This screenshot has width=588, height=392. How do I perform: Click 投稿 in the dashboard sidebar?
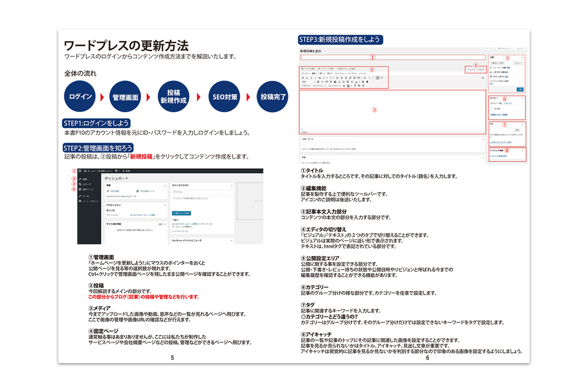point(85,179)
